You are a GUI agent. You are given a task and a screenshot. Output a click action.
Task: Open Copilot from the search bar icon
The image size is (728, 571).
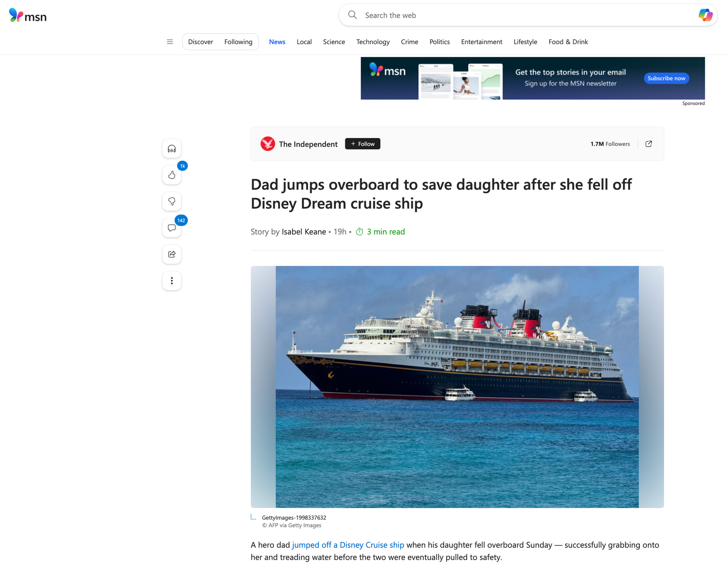705,15
